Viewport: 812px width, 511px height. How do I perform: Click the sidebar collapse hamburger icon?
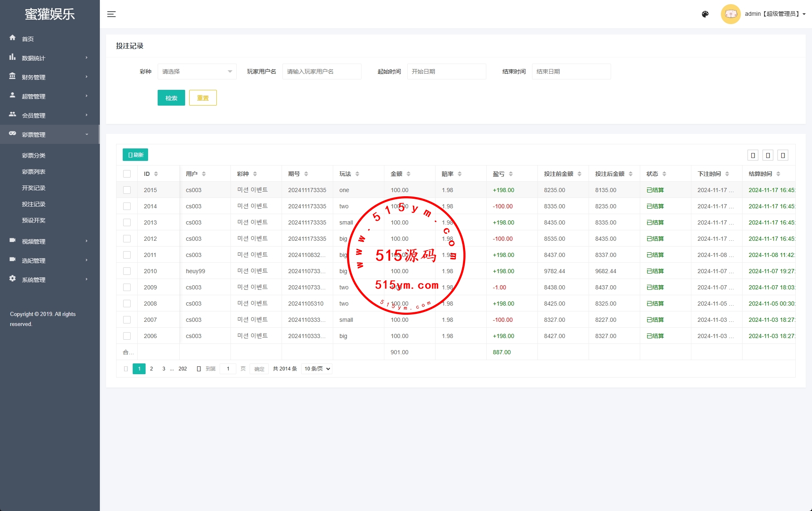[111, 14]
